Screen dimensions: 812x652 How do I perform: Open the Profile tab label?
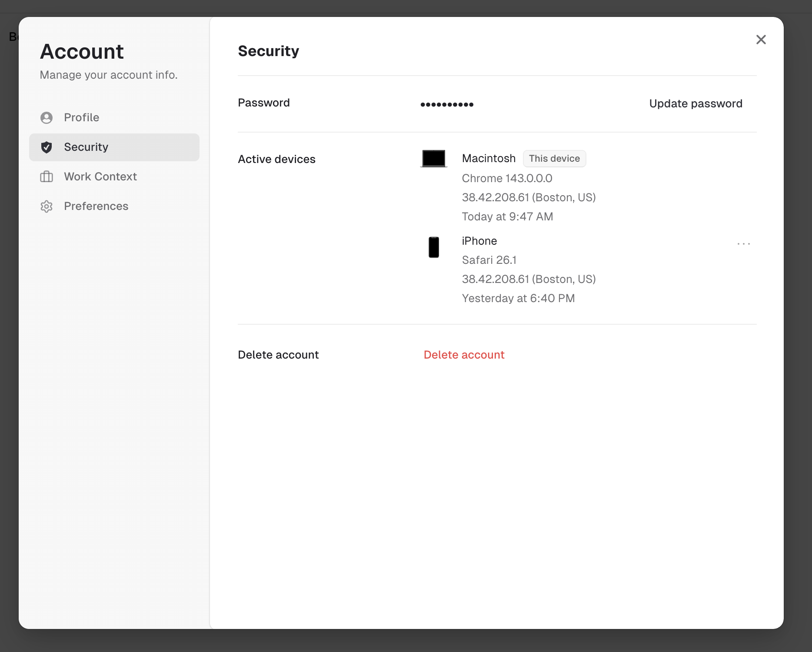tap(82, 118)
